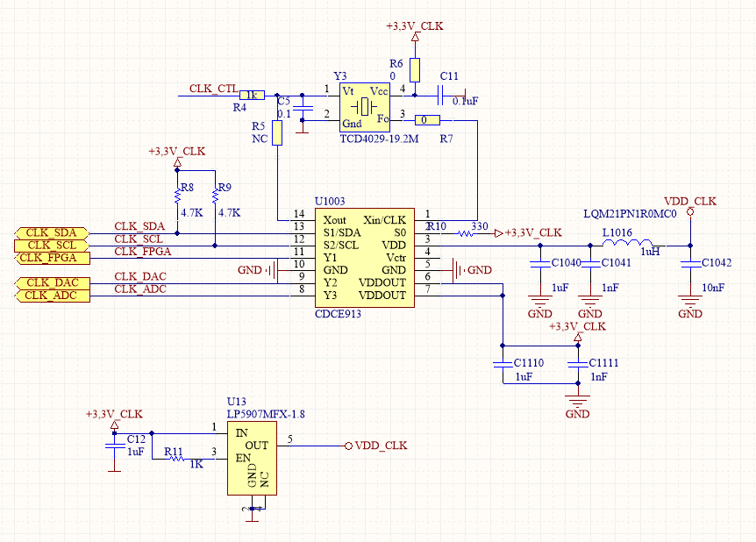Click the CLK_DAC port symbol
This screenshot has height=542, width=756.
pos(52,283)
